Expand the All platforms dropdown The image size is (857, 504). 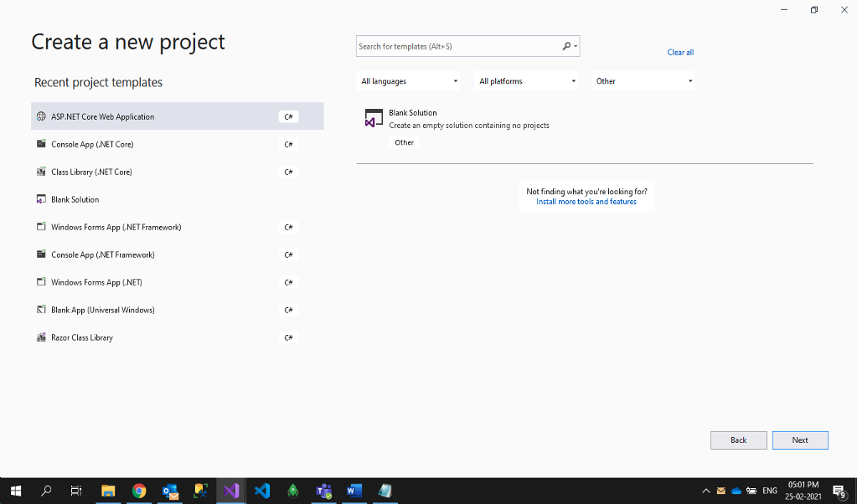pyautogui.click(x=527, y=81)
